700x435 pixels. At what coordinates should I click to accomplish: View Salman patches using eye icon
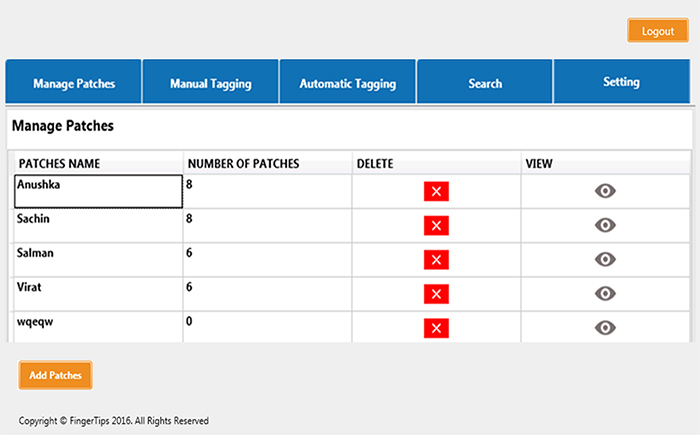[605, 260]
